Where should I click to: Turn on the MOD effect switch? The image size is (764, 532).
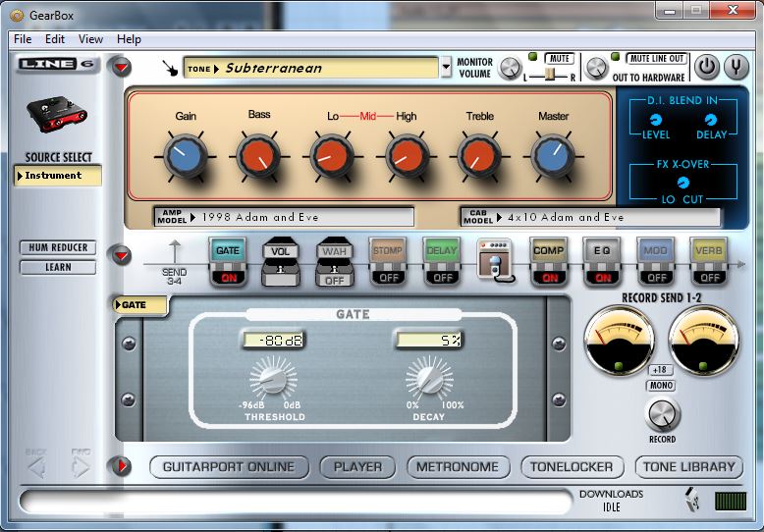coord(656,277)
